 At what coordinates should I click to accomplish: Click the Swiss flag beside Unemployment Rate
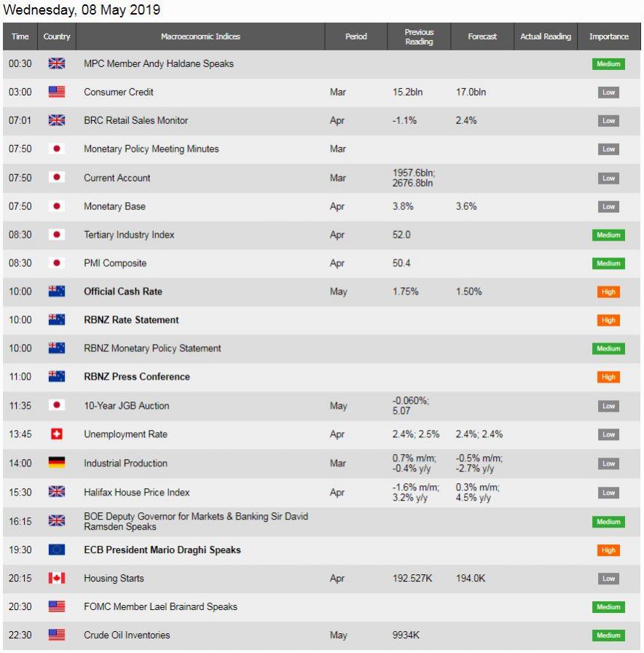tap(57, 434)
